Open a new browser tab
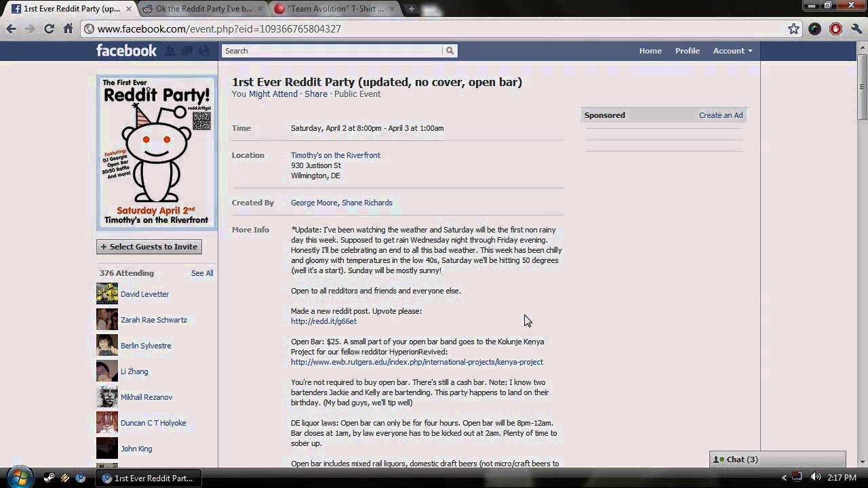 coord(411,9)
